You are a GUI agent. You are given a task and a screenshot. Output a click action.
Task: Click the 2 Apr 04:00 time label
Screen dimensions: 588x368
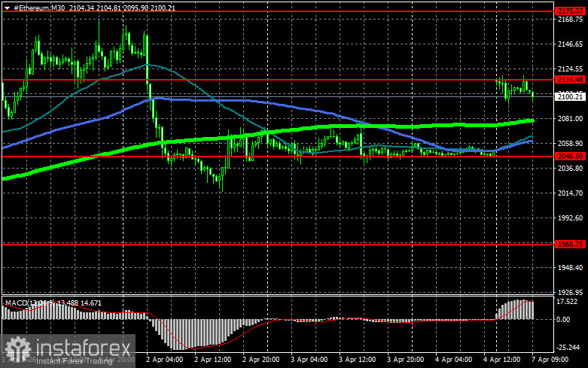coord(165,360)
